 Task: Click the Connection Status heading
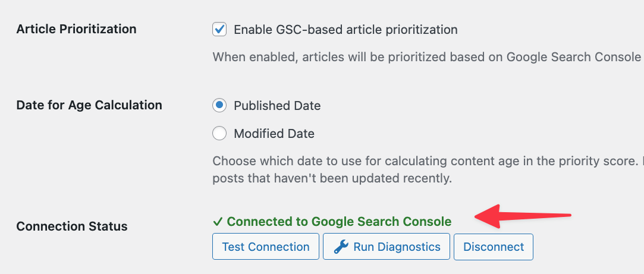pyautogui.click(x=71, y=226)
